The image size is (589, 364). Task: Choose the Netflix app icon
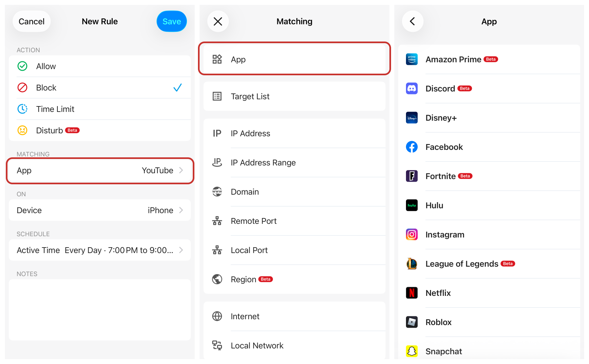point(411,293)
